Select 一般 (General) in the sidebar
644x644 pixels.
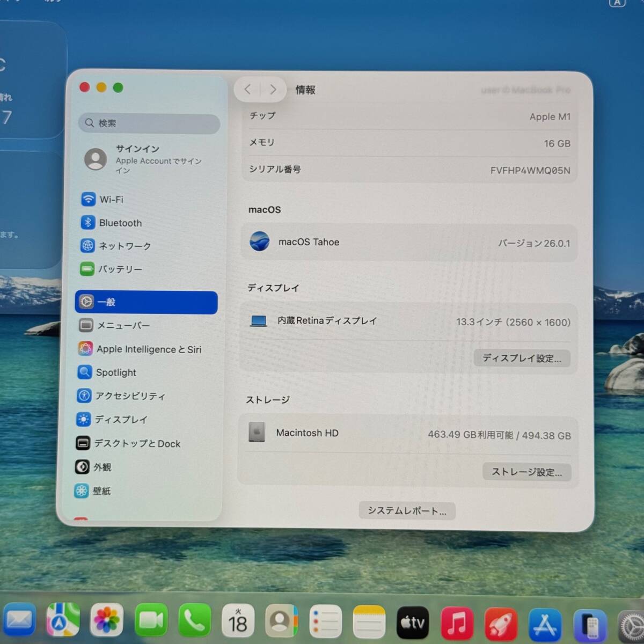107,302
